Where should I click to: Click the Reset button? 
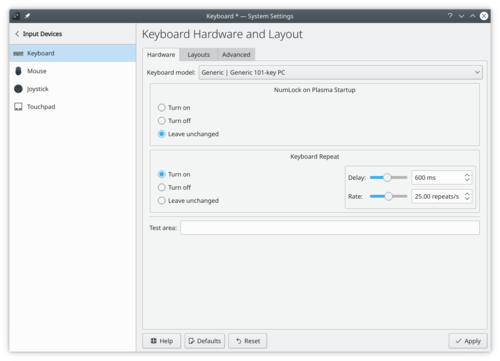[248, 341]
